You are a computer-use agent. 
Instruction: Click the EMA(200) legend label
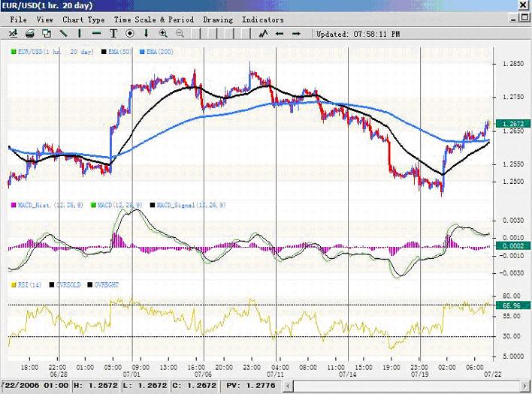[160, 52]
